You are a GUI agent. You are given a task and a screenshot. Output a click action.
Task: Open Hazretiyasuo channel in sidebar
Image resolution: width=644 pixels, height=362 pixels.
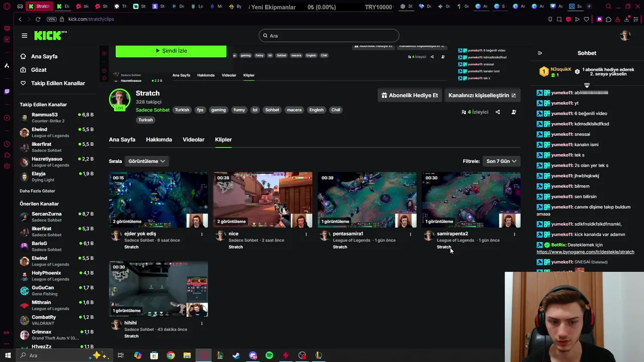pyautogui.click(x=57, y=162)
